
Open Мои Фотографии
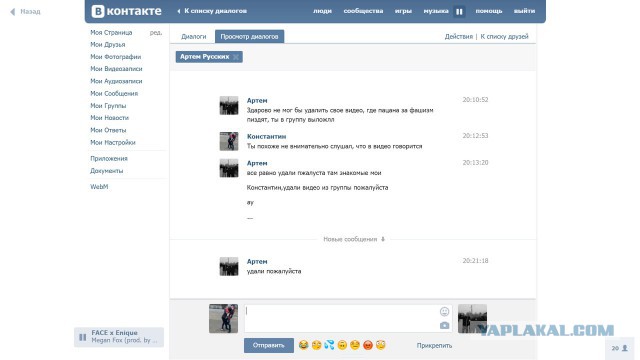[x=116, y=57]
